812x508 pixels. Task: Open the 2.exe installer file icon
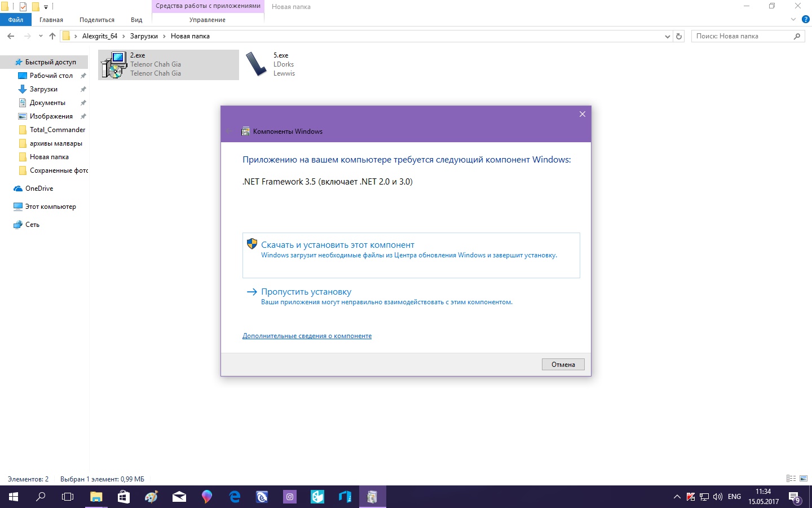[x=114, y=64]
